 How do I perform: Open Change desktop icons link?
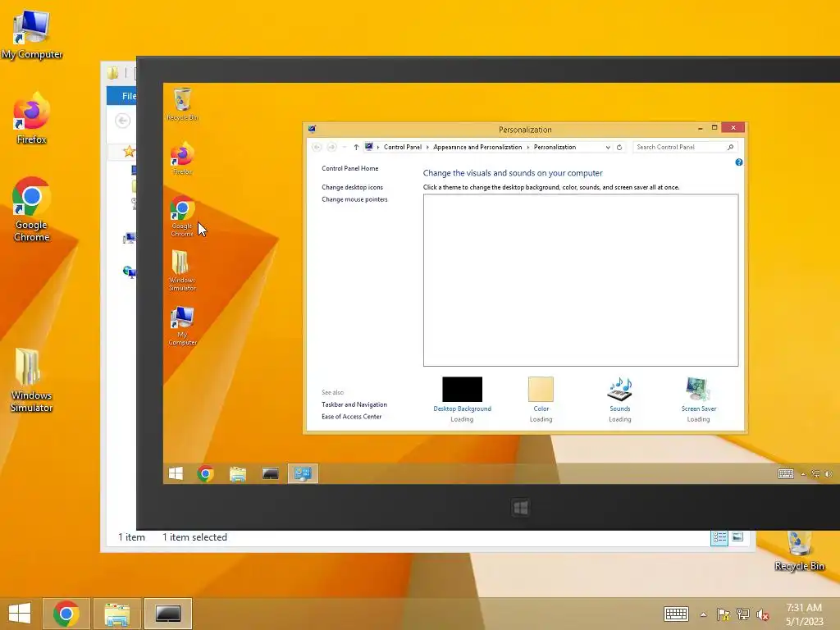(x=352, y=188)
